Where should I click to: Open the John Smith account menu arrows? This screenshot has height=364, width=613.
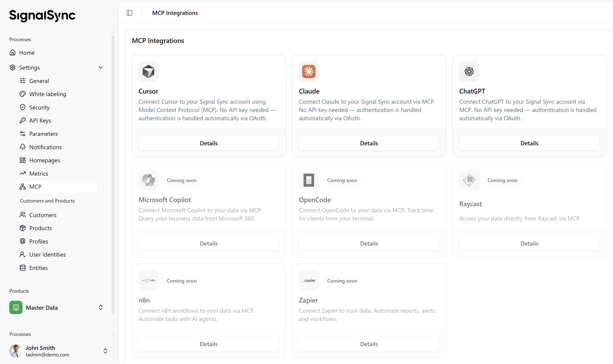tap(105, 351)
